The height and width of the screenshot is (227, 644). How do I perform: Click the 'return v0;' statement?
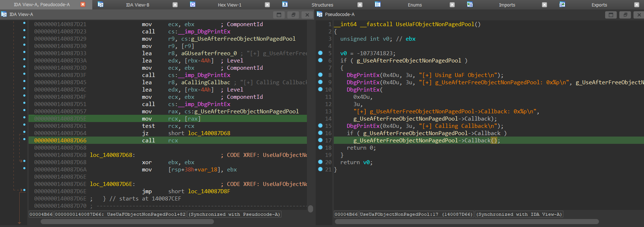356,162
